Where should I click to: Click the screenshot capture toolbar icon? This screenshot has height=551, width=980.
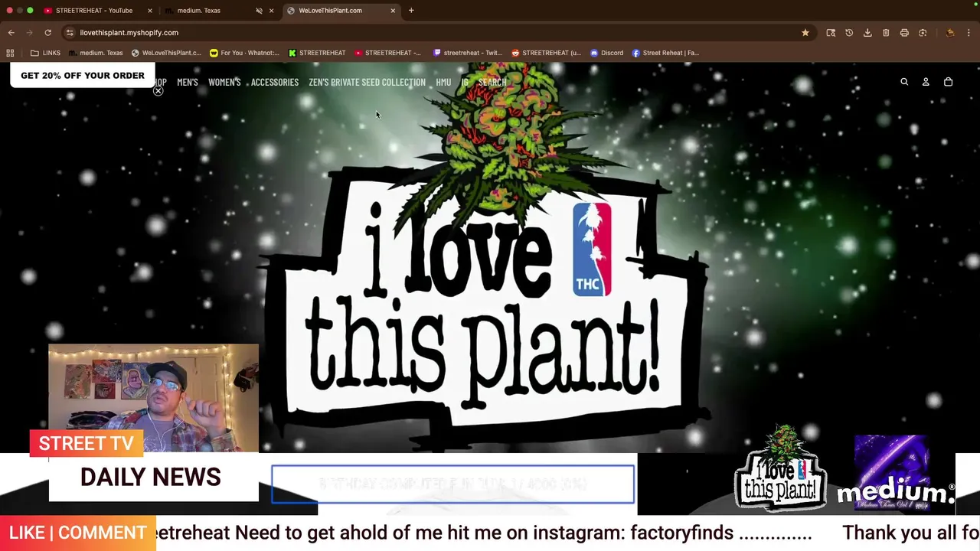click(x=923, y=33)
